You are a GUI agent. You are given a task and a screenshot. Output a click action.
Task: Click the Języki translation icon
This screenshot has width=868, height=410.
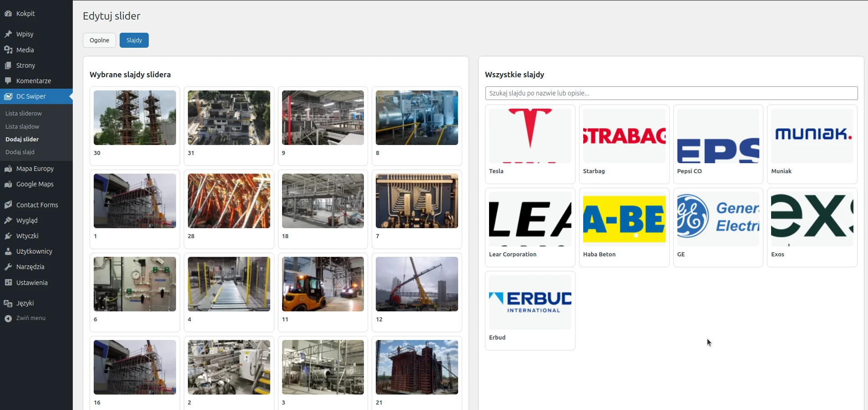coord(8,303)
